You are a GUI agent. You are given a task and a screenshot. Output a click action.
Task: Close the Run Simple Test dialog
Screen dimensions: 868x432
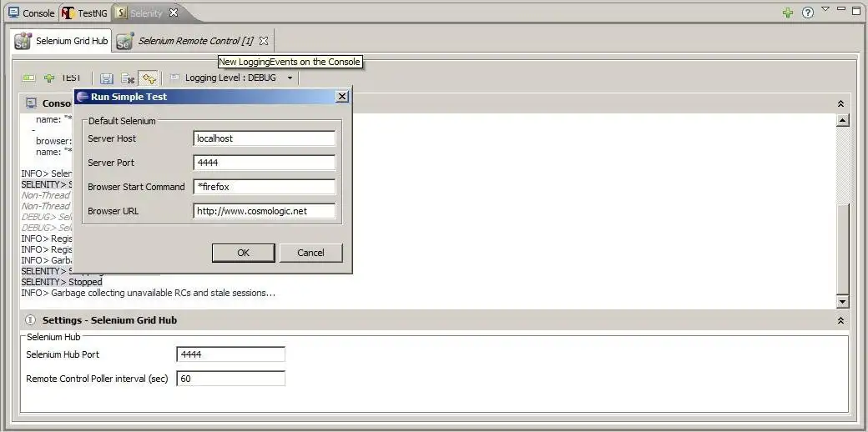(x=342, y=97)
